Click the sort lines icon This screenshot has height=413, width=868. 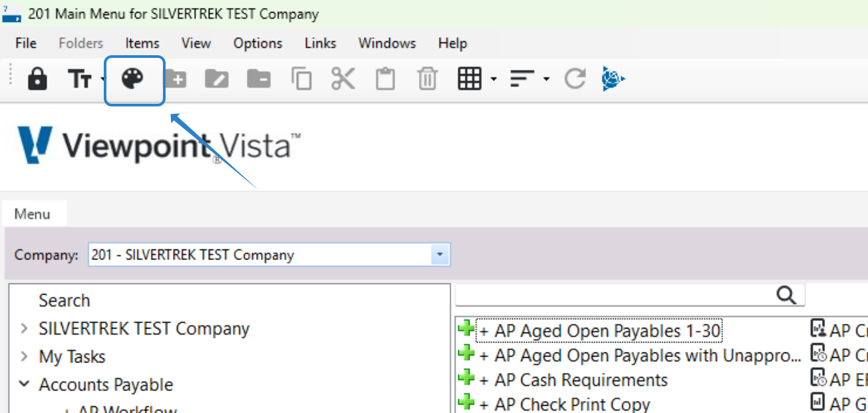coord(522,80)
